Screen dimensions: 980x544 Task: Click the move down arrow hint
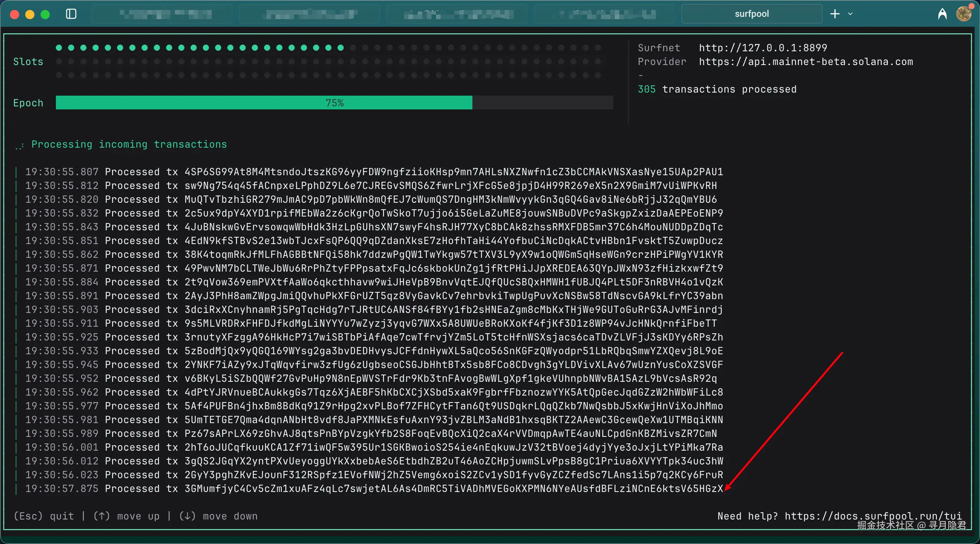click(x=218, y=516)
